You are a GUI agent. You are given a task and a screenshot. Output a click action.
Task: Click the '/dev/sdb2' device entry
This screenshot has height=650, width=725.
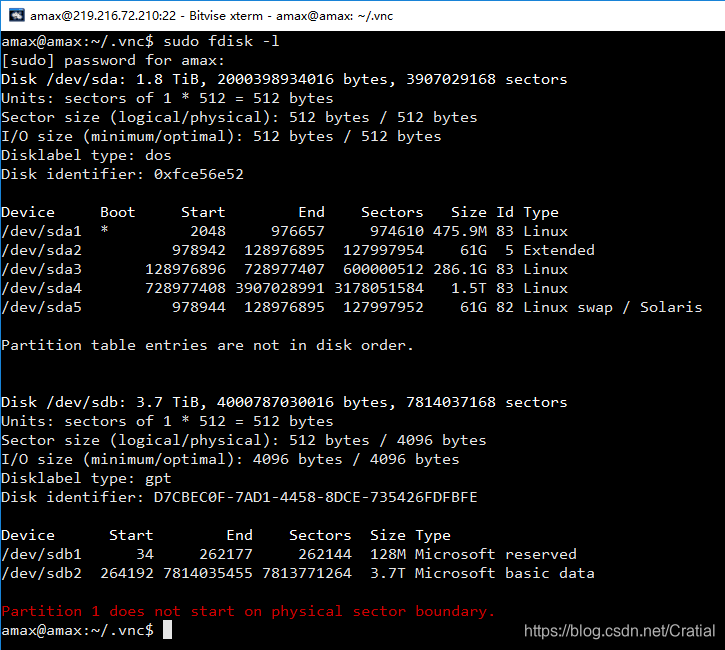42,573
